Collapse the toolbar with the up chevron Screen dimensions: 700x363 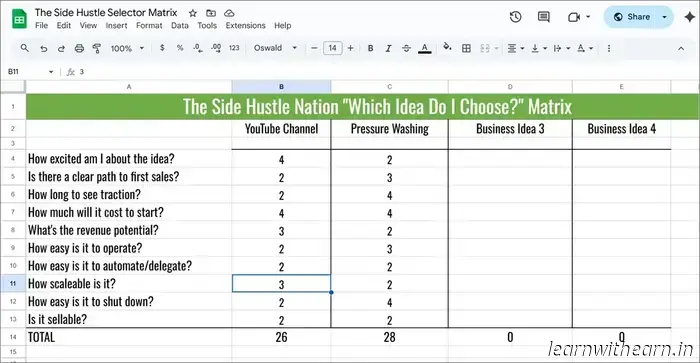tap(681, 48)
